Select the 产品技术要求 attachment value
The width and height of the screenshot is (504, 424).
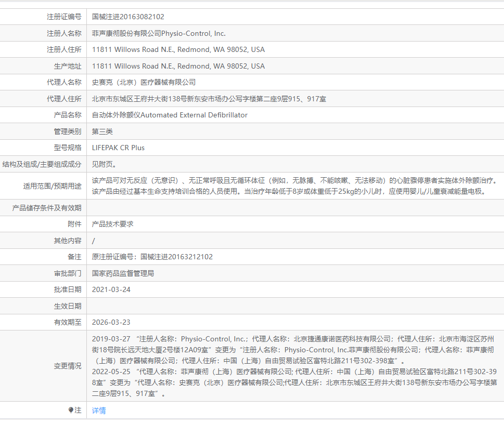tap(112, 224)
